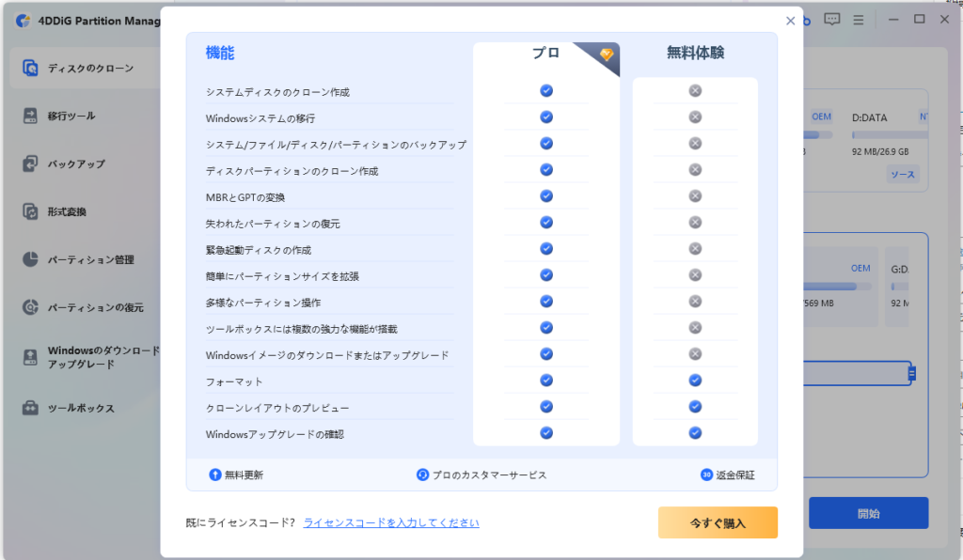The height and width of the screenshot is (560, 963).
Task: Click the プロ column header
Action: tap(545, 54)
